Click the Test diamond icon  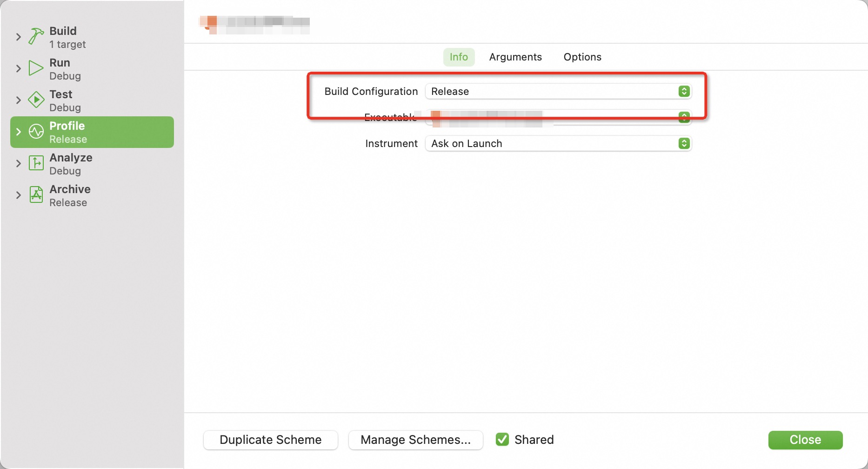pyautogui.click(x=36, y=100)
